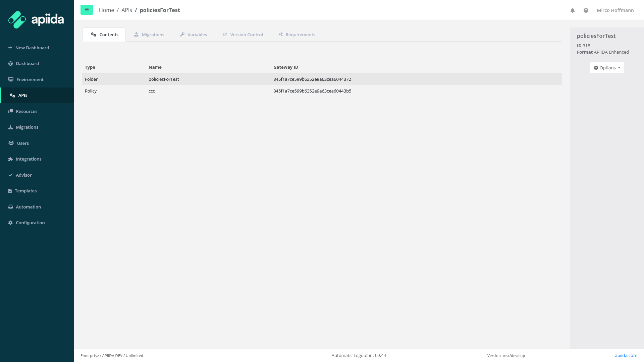Viewport: 644px width, 362px height.
Task: Open the notifications bell icon
Action: click(573, 10)
